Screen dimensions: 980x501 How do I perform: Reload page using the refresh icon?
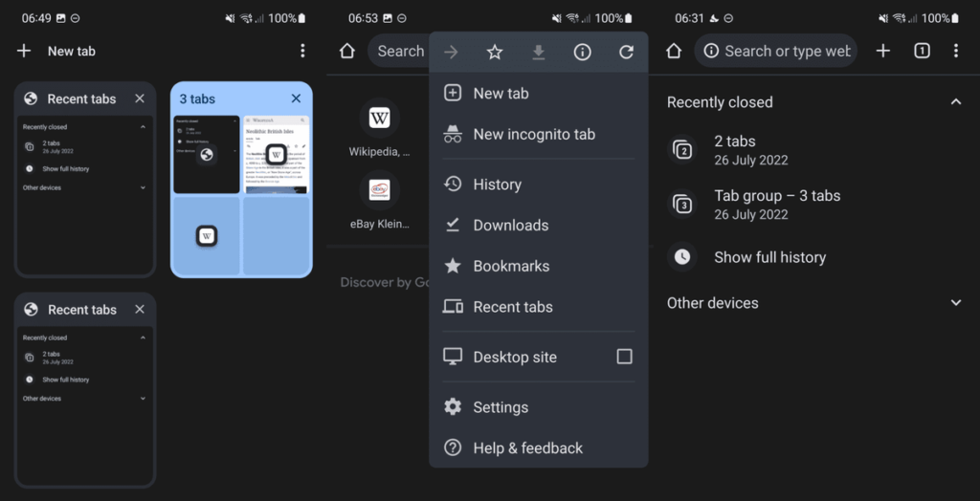(626, 53)
